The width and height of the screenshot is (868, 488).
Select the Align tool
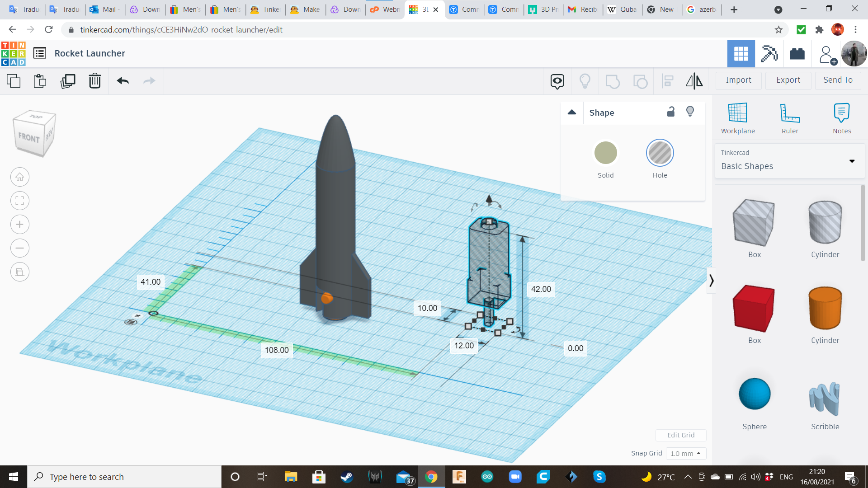pyautogui.click(x=668, y=81)
